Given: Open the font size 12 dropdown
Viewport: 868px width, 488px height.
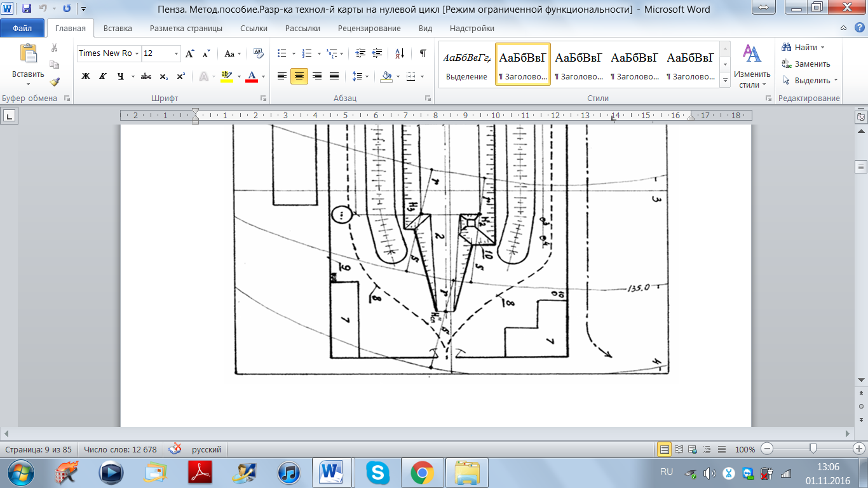Looking at the screenshot, I should (177, 53).
